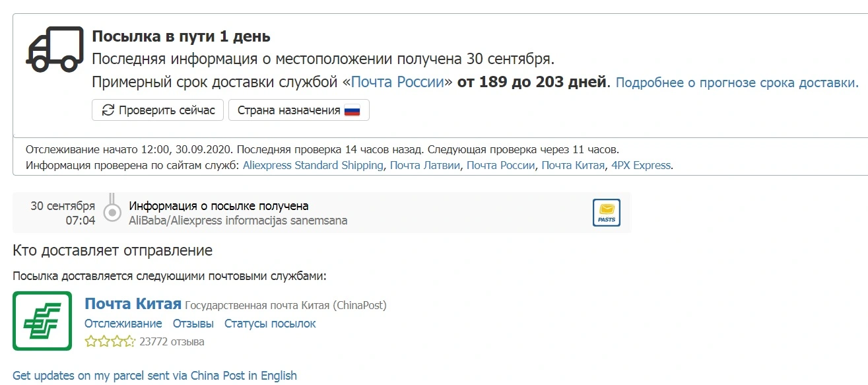Image resolution: width=868 pixels, height=385 pixels.
Task: Open 'Почта Китая' in the checked services list
Action: pos(573,165)
